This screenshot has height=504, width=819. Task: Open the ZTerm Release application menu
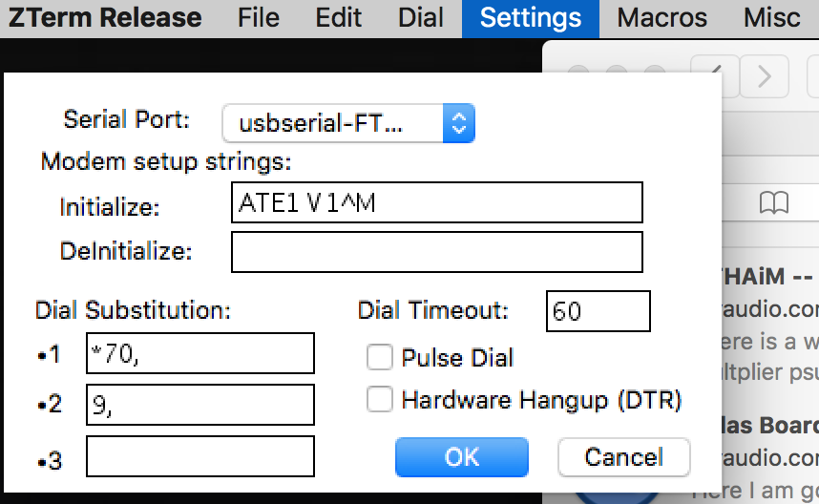pyautogui.click(x=105, y=18)
